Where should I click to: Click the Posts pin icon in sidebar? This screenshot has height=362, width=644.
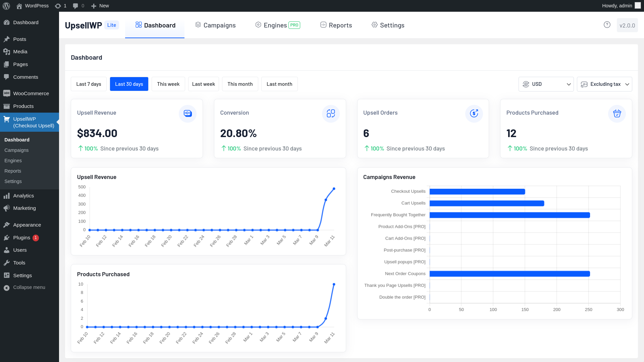[7, 39]
